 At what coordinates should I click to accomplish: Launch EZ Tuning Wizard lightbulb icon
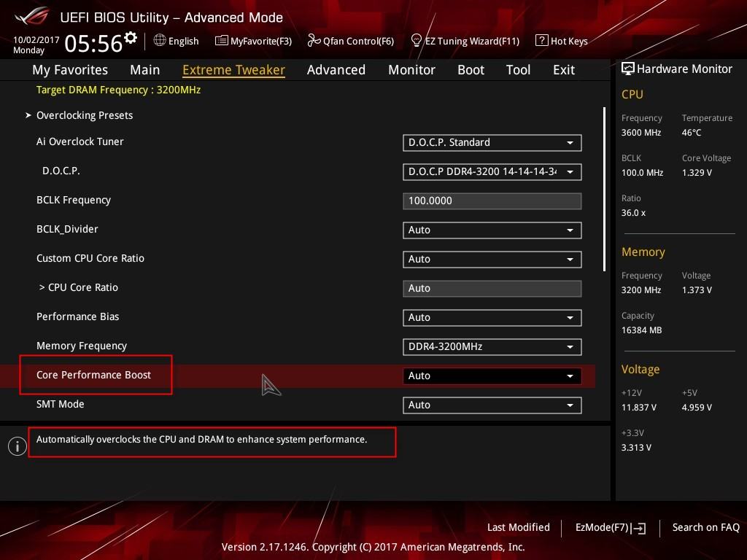pyautogui.click(x=416, y=41)
